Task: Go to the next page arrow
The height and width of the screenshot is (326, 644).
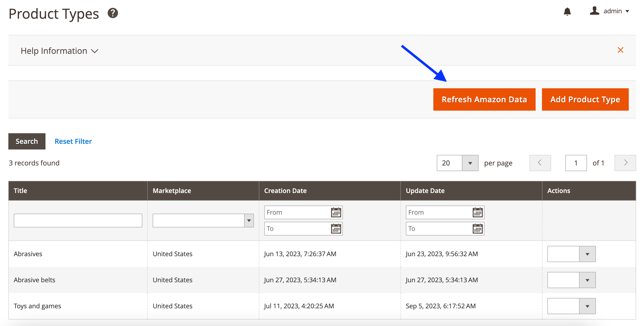Action: [625, 163]
